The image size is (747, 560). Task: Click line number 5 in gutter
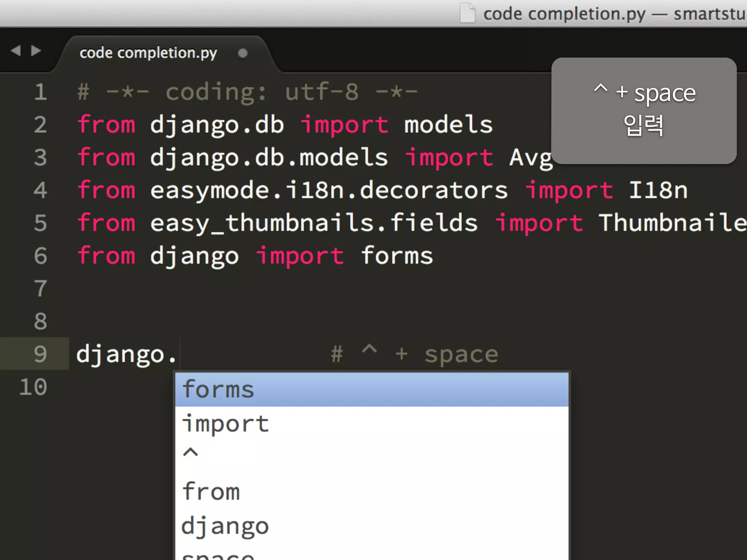40,223
